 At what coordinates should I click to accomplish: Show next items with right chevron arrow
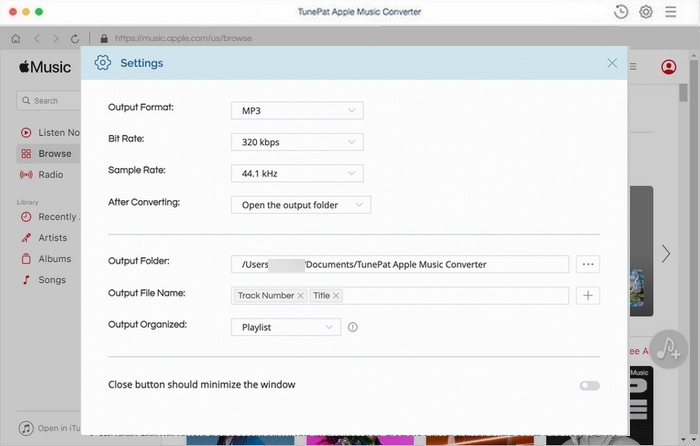[x=666, y=254]
